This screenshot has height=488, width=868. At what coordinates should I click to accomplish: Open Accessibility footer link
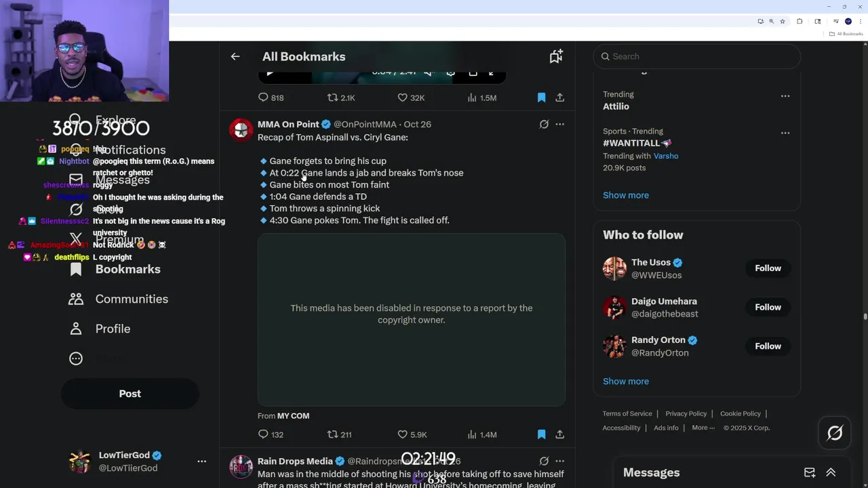[x=621, y=428]
